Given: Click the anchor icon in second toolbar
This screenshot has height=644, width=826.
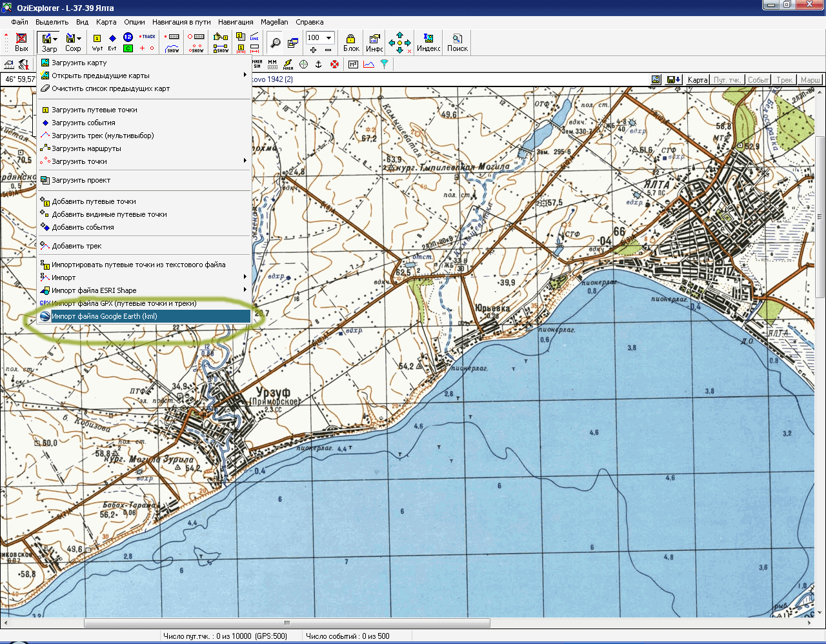Looking at the screenshot, I should click(x=318, y=65).
